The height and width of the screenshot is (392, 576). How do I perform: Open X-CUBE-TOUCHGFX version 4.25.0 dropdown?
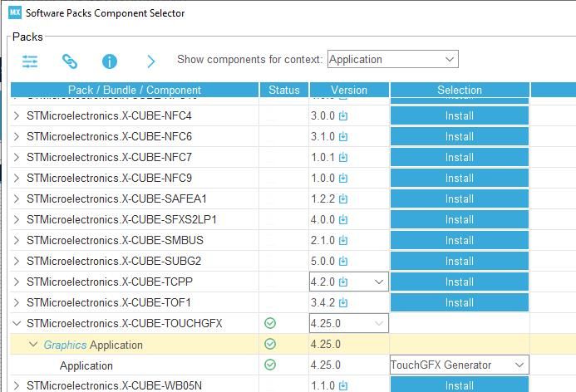pyautogui.click(x=349, y=323)
